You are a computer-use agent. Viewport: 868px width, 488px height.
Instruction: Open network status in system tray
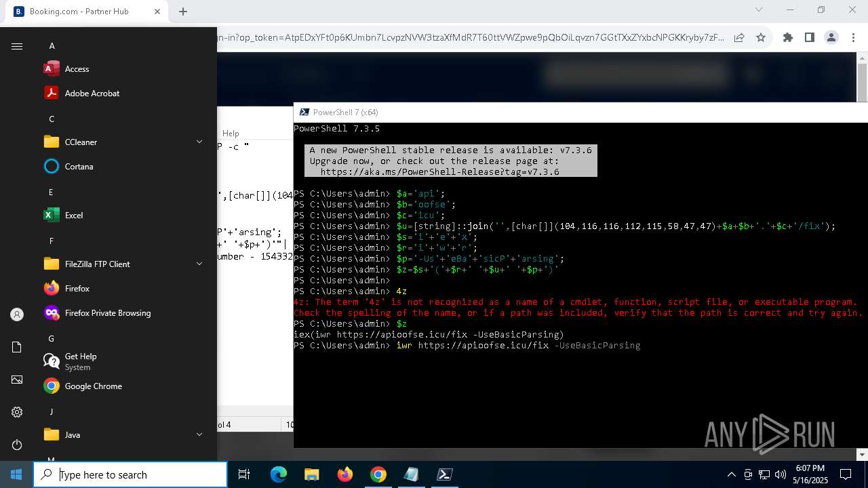click(x=764, y=474)
